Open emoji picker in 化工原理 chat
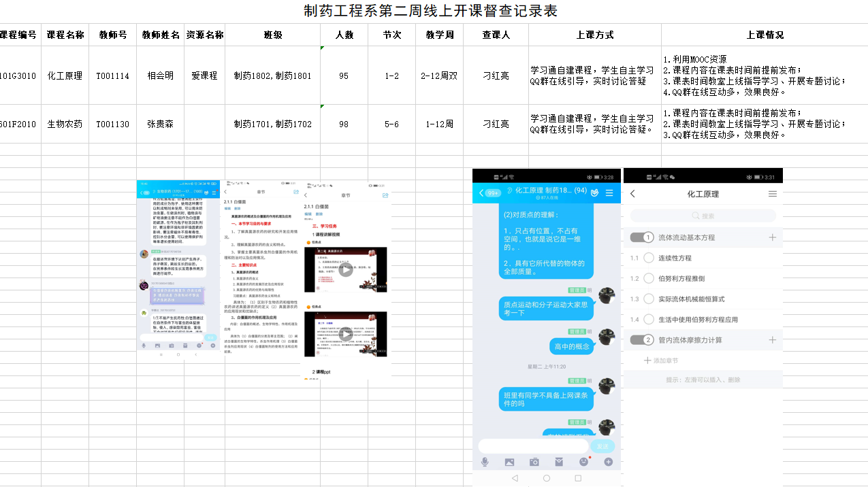This screenshot has height=487, width=868. pos(583,462)
